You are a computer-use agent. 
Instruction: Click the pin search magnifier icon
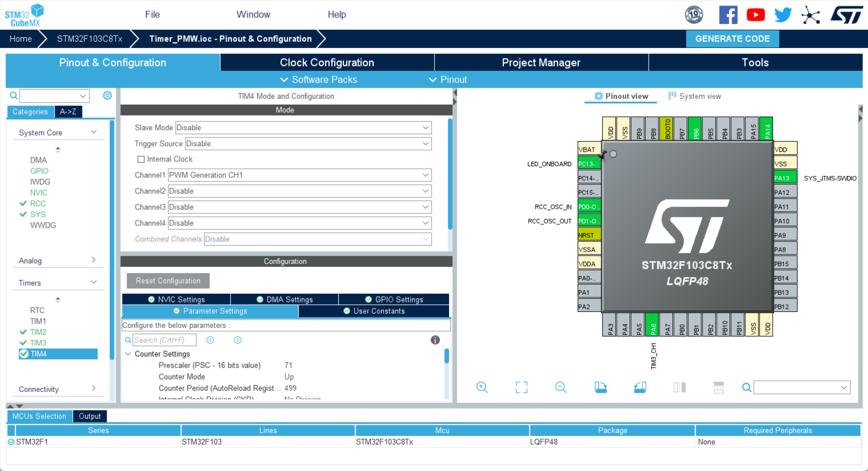(746, 387)
